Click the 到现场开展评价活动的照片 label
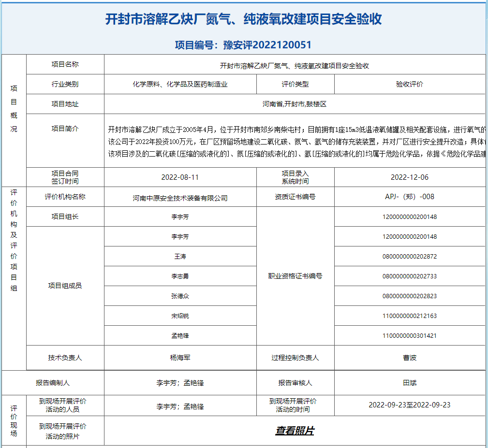The height and width of the screenshot is (448, 488). coord(62,432)
